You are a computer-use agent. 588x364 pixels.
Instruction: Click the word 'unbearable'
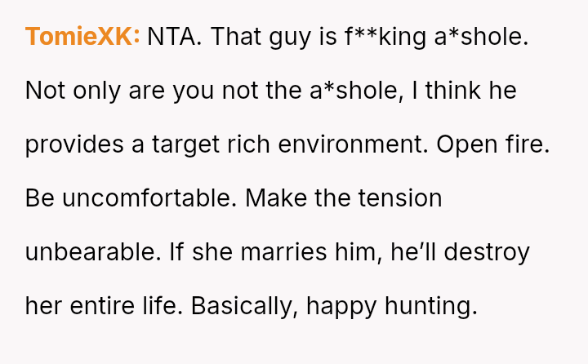coord(91,252)
